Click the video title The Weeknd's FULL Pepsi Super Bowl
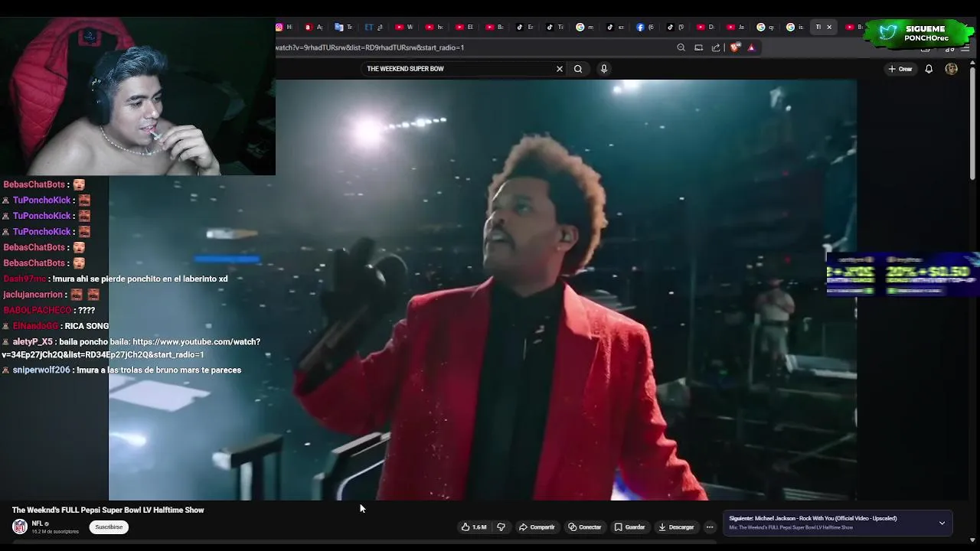The height and width of the screenshot is (551, 980). [108, 510]
